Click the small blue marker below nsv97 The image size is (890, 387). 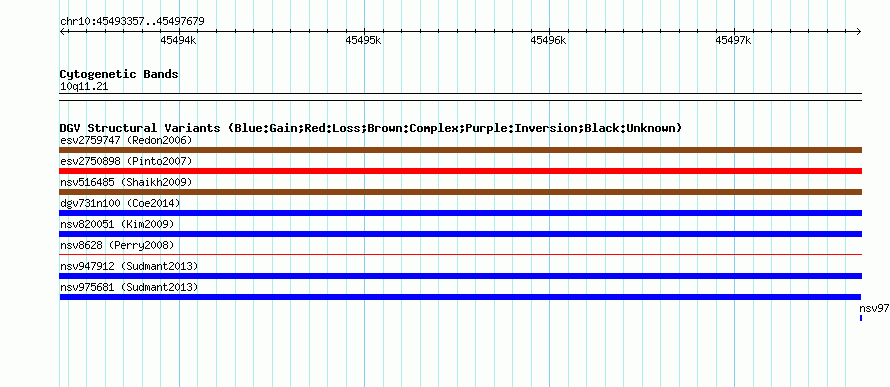(x=861, y=318)
